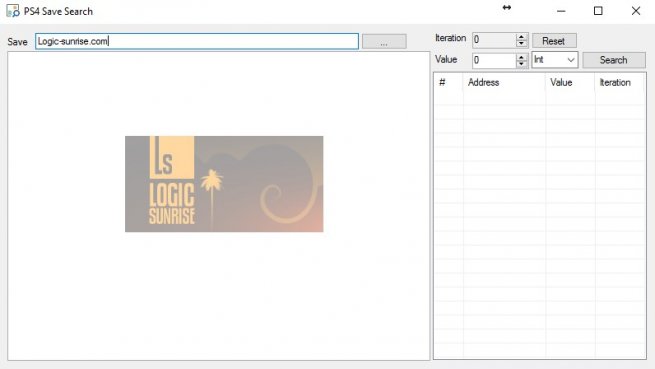
Task: Focus the Save path text field
Action: click(x=197, y=41)
